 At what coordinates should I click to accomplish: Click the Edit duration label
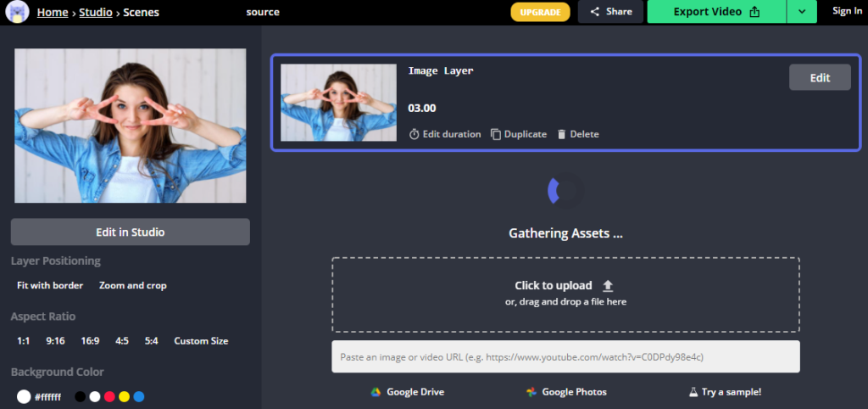point(452,134)
